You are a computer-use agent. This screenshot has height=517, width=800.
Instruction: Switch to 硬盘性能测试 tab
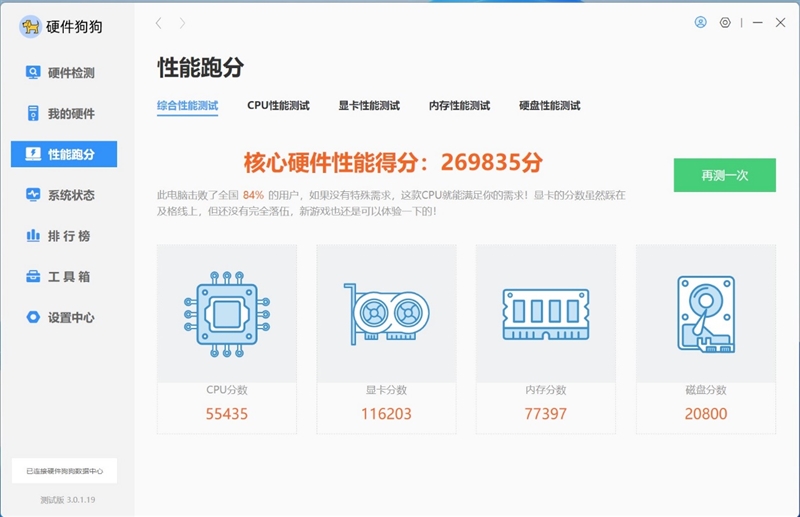(x=549, y=106)
